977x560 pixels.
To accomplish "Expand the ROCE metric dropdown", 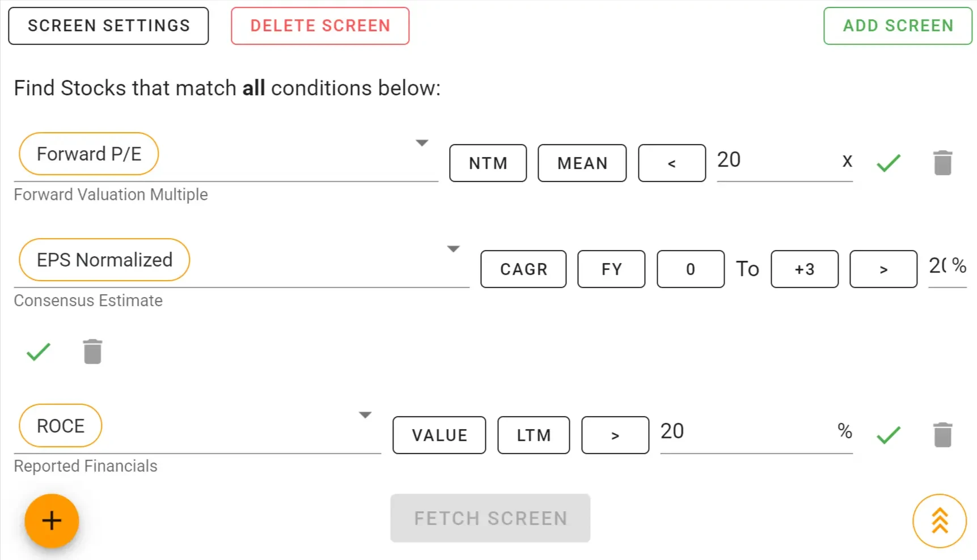I will pos(365,415).
